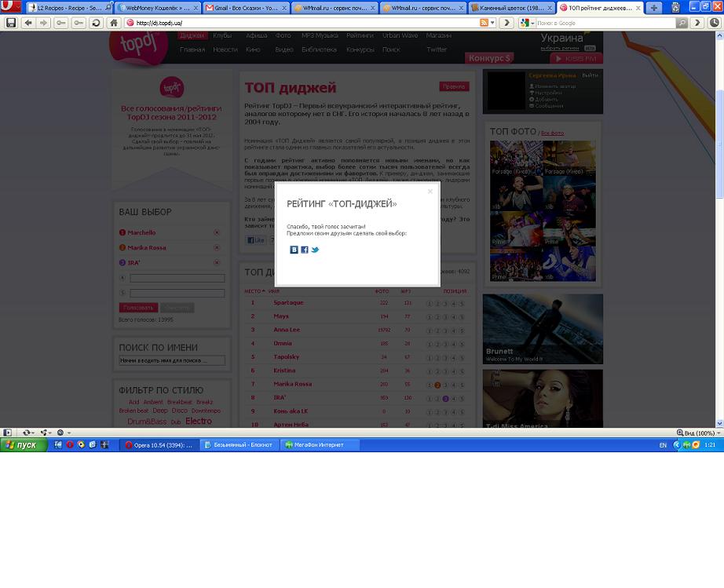This screenshot has height=588, width=724.
Task: Select Electro style filter link
Action: click(199, 421)
